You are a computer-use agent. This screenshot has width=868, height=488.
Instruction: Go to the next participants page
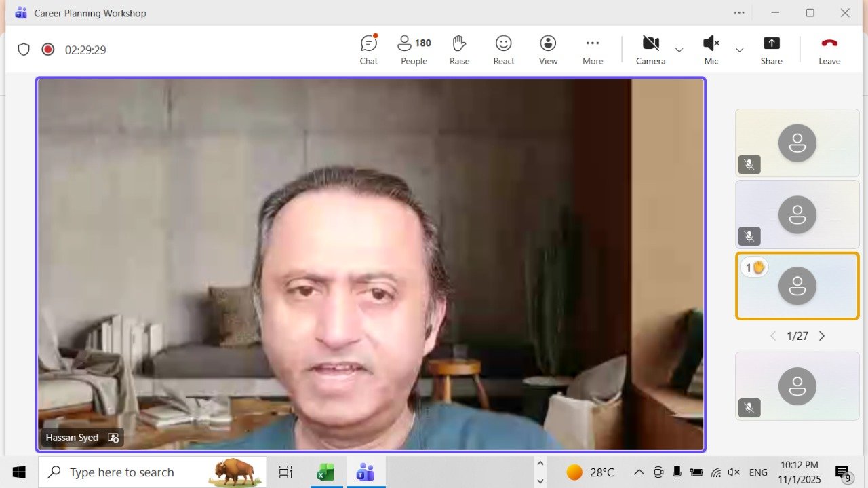(x=822, y=336)
